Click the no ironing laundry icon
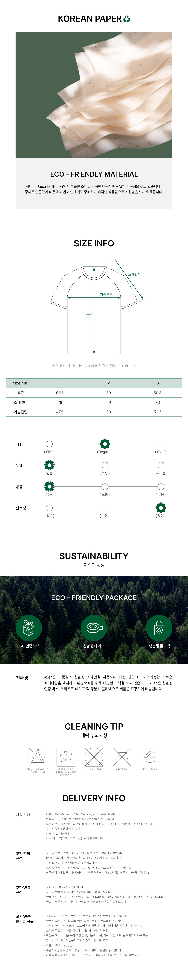This screenshot has width=188, height=980. tap(122, 757)
